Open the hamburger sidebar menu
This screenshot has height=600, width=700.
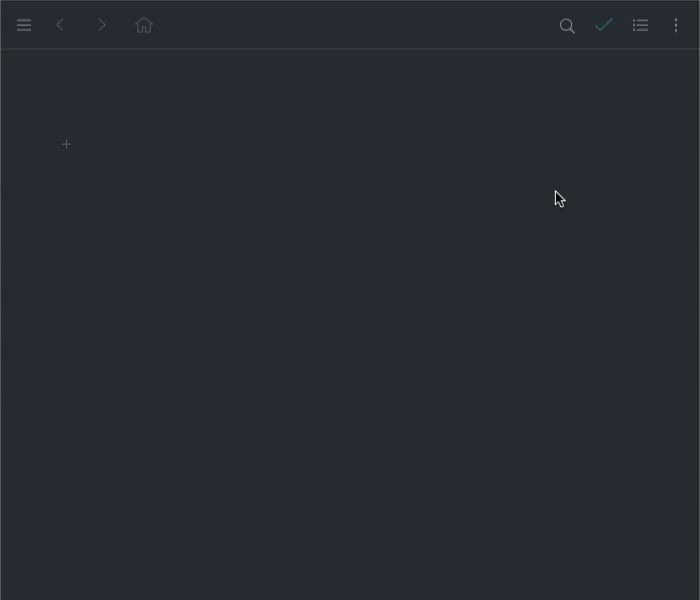pos(24,25)
